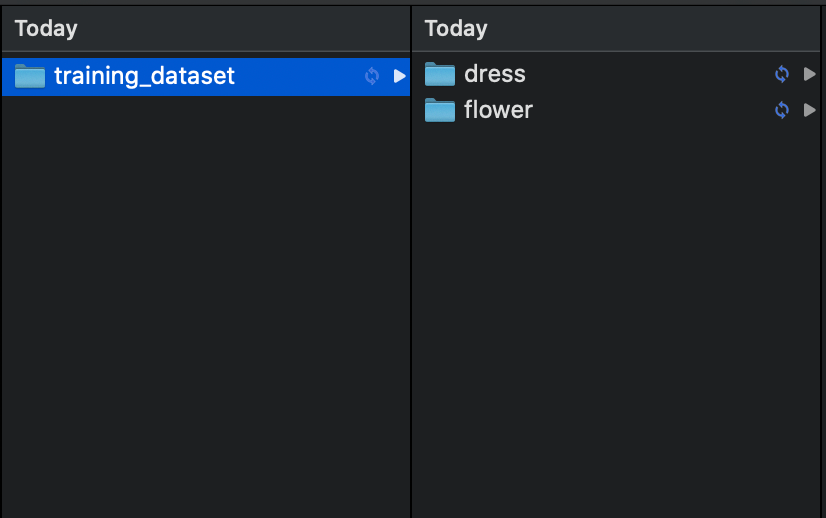Viewport: 826px width, 518px height.
Task: Click the dress folder icon
Action: (x=440, y=74)
